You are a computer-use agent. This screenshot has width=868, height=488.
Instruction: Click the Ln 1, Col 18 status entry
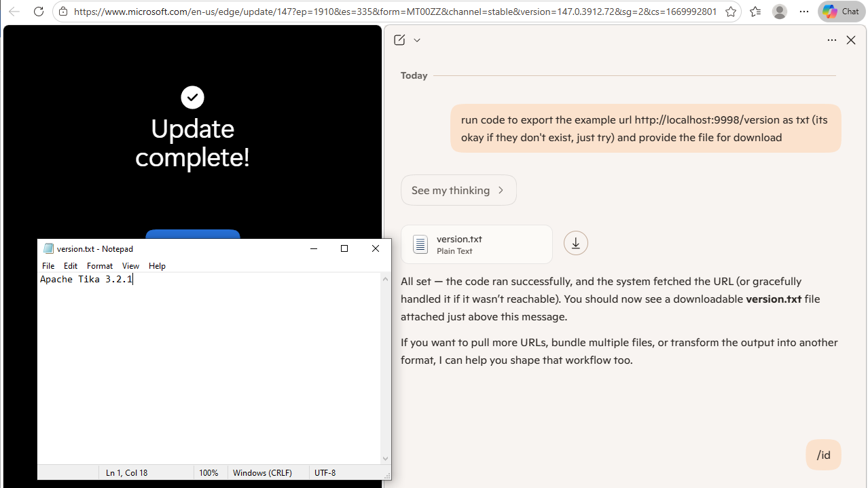(127, 472)
